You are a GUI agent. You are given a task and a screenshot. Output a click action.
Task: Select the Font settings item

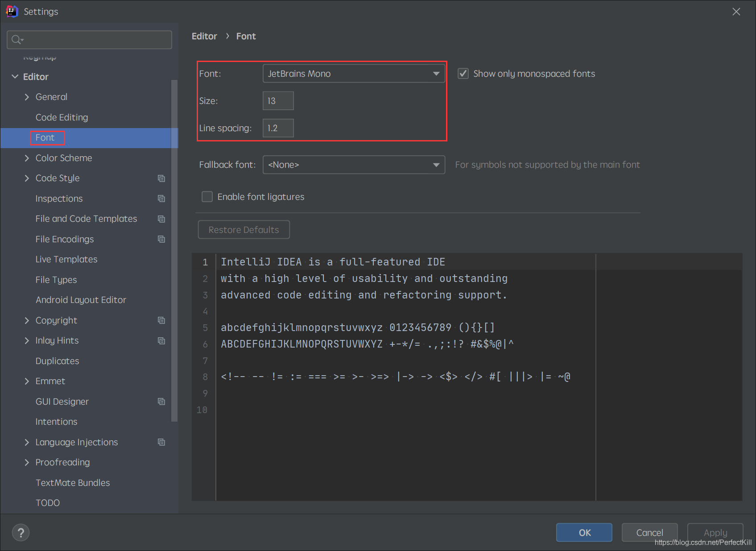click(45, 137)
